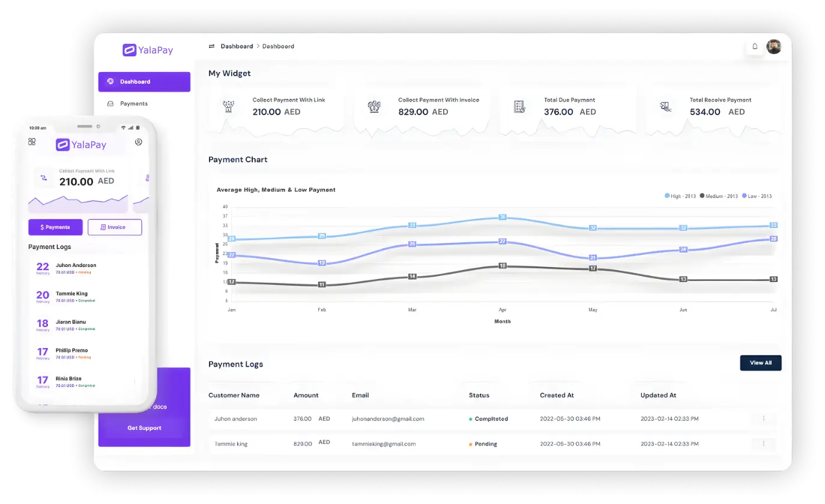Screen dimensions: 825x504
Task: Click the Collect Payment With Invoice widget icon
Action: tap(374, 107)
